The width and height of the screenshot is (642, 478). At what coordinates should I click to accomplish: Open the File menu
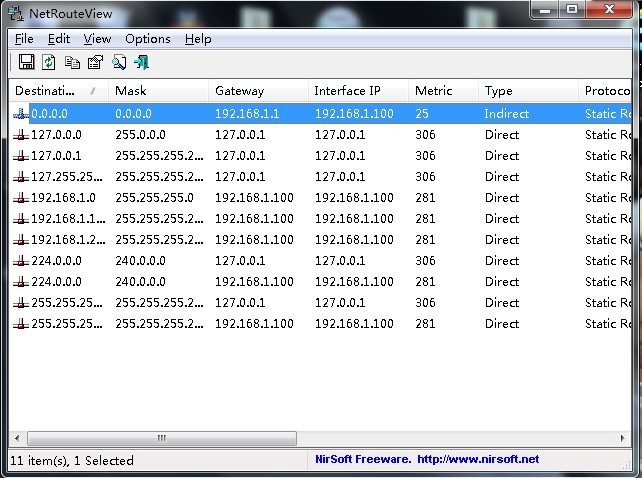(x=24, y=39)
